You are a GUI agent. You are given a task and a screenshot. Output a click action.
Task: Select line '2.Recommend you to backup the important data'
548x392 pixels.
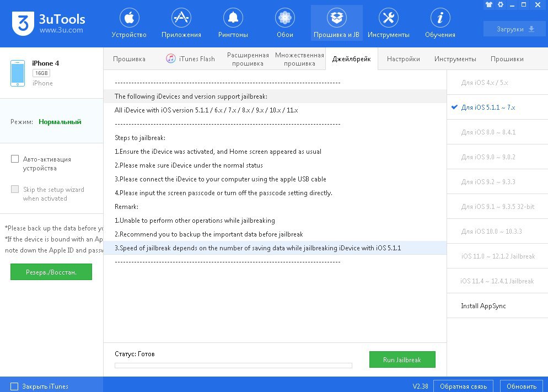click(275, 234)
